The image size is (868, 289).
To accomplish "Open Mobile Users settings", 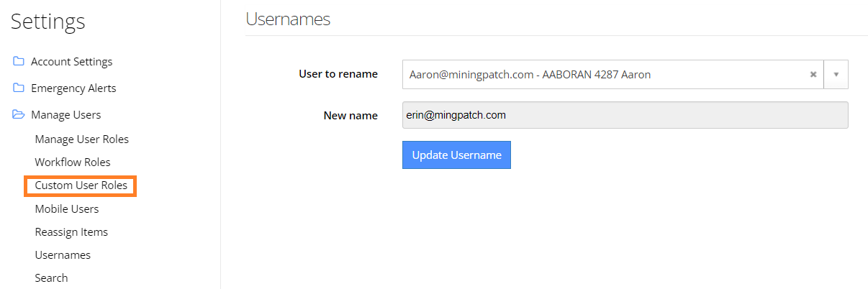I will point(67,209).
